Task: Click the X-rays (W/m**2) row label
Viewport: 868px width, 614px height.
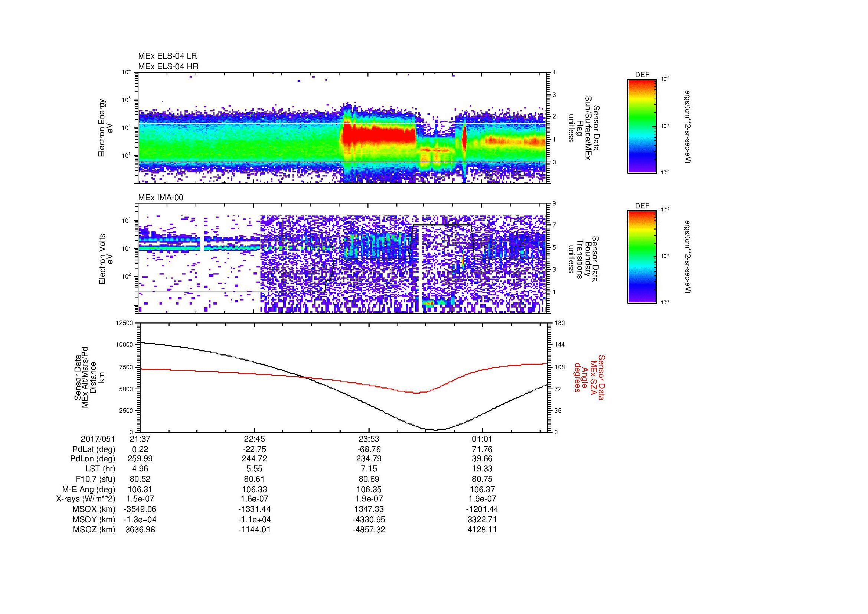Action: tap(85, 499)
